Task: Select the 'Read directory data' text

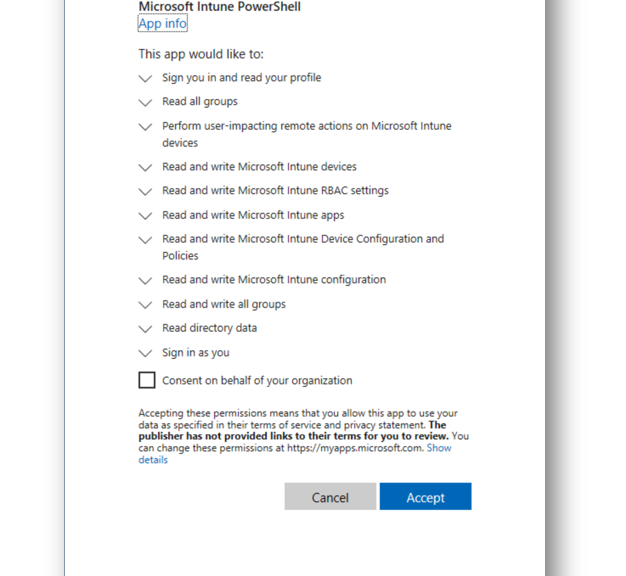Action: pyautogui.click(x=210, y=328)
